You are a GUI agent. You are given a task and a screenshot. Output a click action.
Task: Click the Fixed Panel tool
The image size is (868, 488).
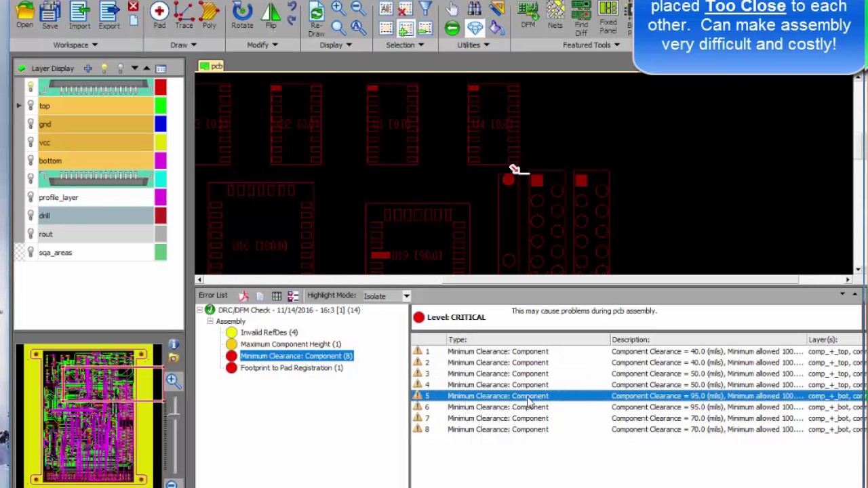608,18
